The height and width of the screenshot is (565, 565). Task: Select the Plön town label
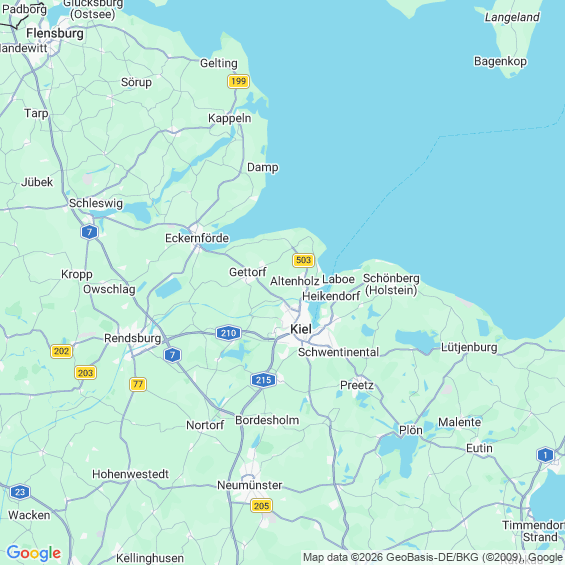click(411, 430)
